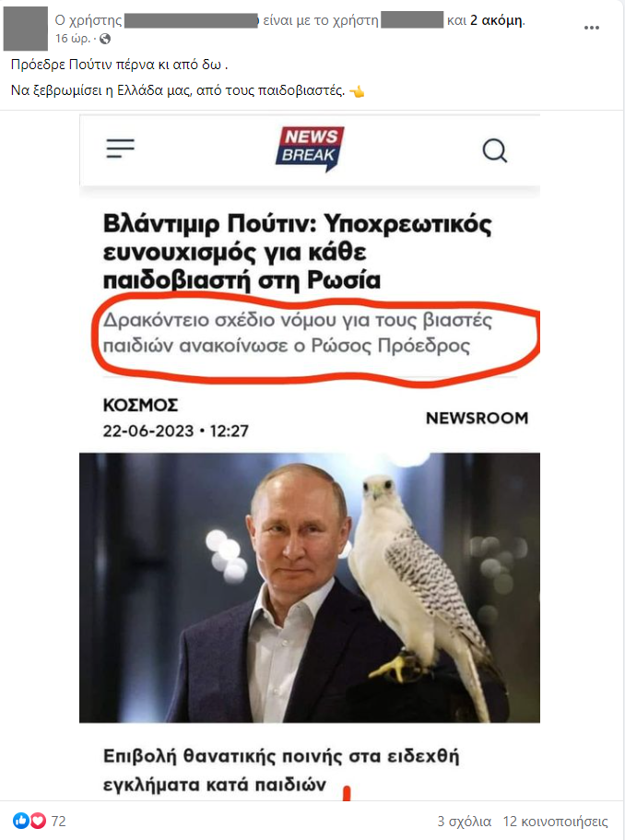Show the 72 reactions count details
625x840 pixels.
click(x=58, y=821)
